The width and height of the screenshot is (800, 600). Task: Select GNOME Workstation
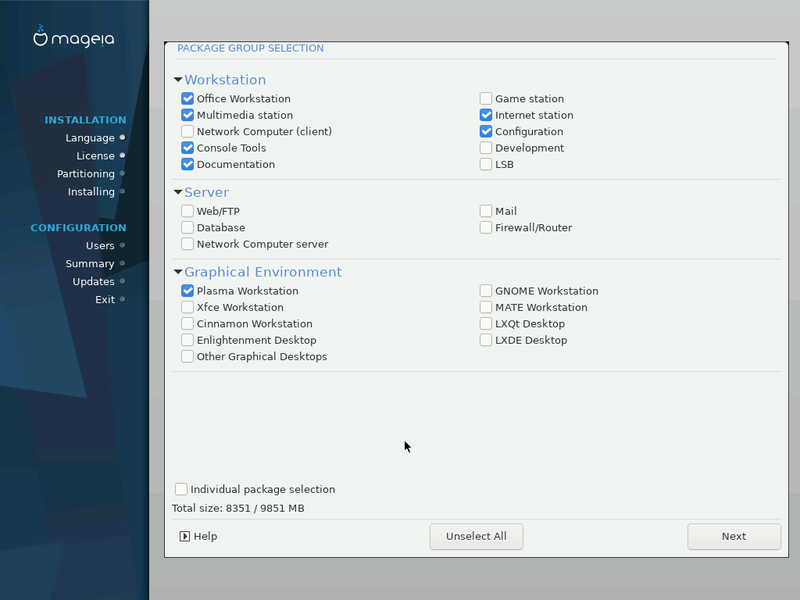(x=486, y=291)
